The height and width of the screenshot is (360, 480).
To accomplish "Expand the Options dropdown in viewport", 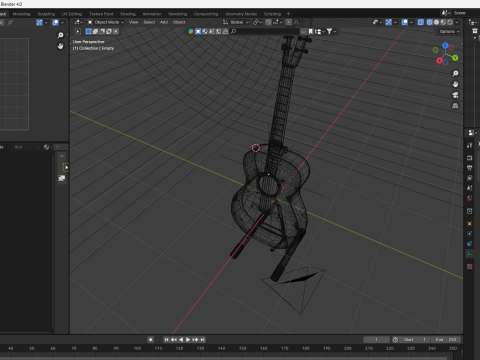I will (x=449, y=31).
